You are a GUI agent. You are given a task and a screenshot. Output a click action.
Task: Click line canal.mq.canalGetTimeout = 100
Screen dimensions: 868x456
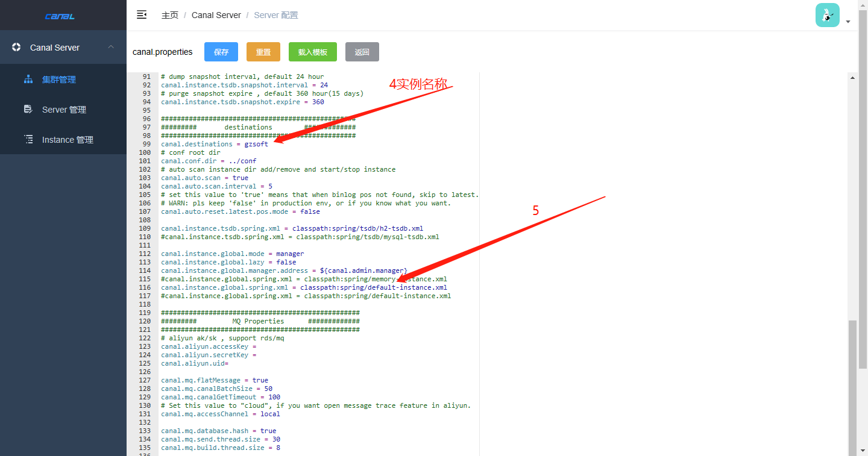[x=221, y=397]
